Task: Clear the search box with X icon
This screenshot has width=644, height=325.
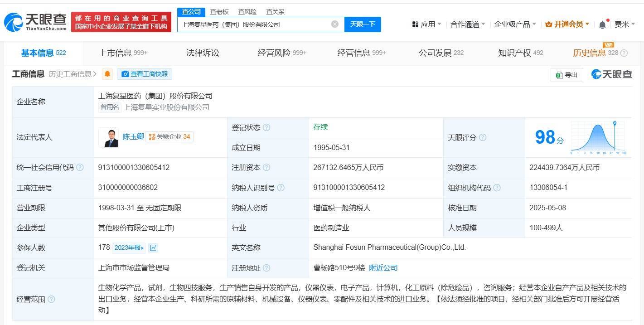Action: tap(335, 24)
